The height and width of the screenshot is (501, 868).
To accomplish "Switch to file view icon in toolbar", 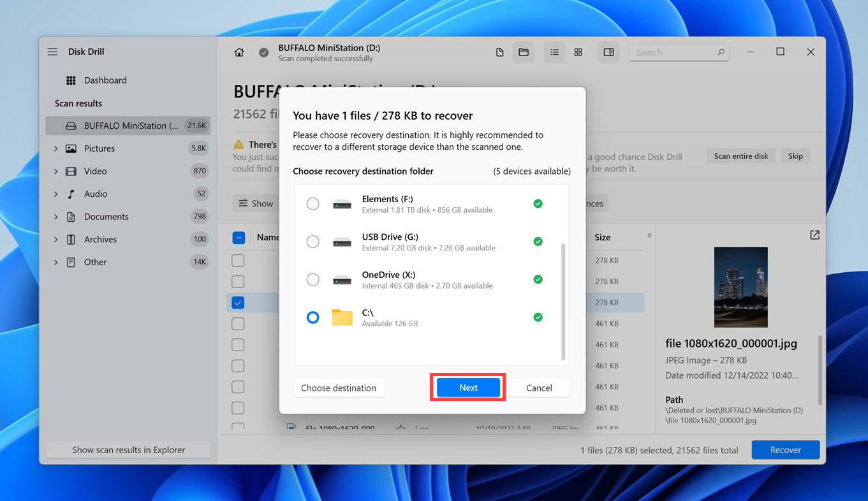I will (x=500, y=52).
